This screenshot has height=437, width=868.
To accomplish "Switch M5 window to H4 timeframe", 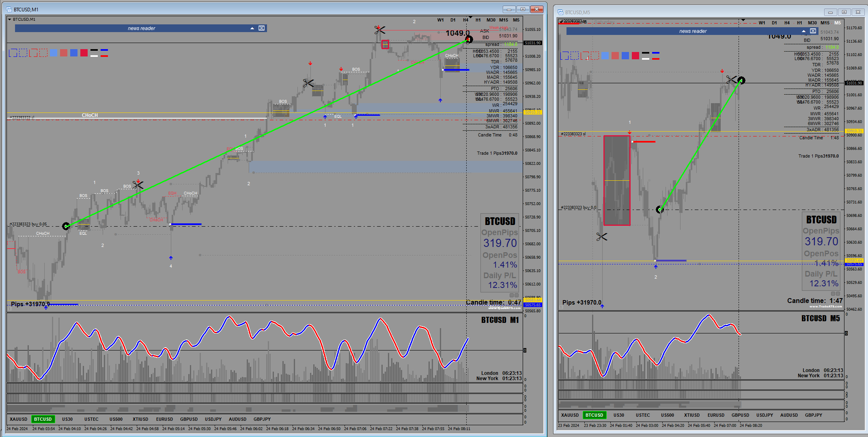I will pos(787,23).
